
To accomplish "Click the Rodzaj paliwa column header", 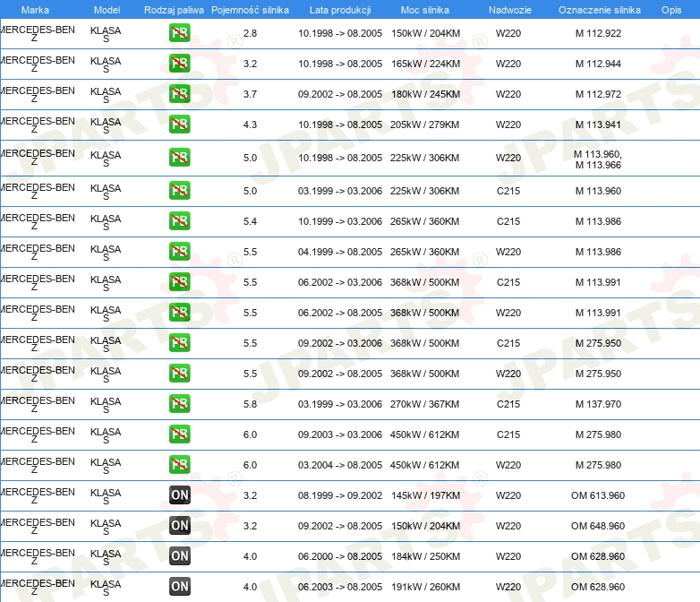I will (174, 10).
